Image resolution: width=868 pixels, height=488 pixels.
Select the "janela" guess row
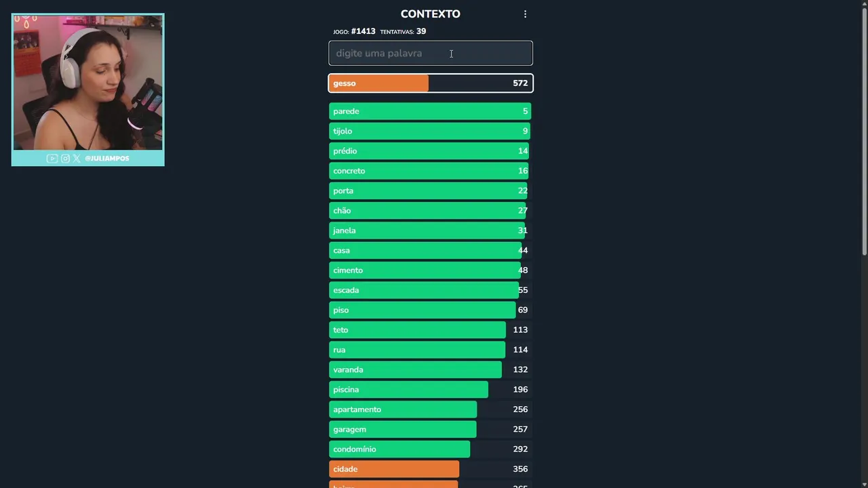click(x=431, y=230)
